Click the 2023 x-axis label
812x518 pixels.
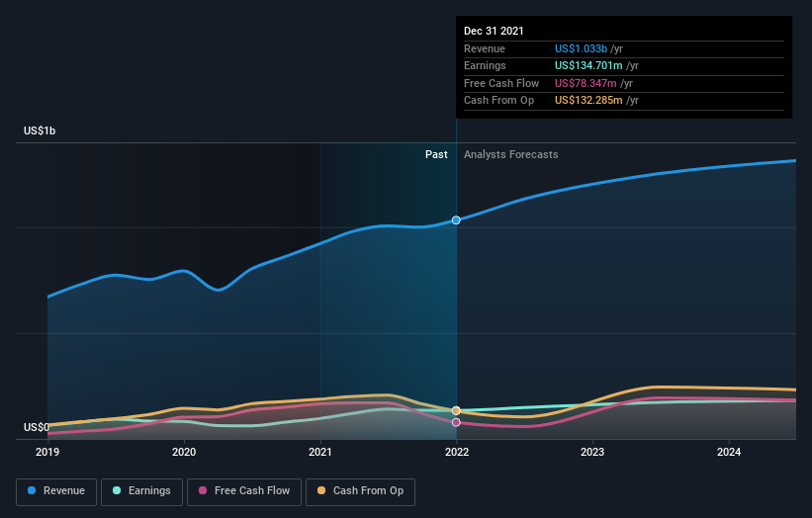[x=592, y=453]
